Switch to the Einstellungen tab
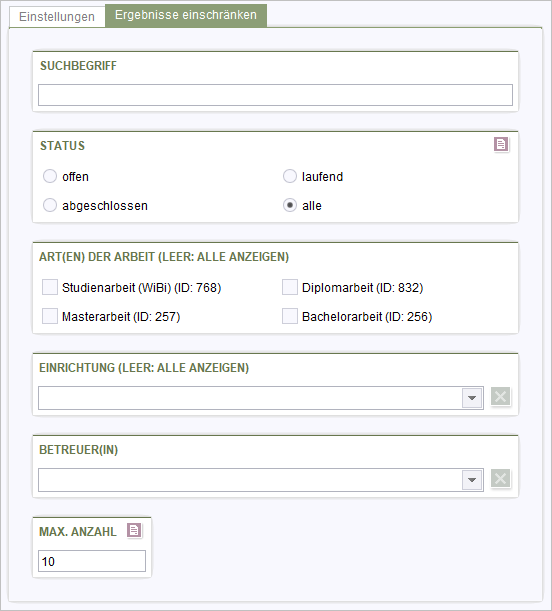 click(57, 17)
